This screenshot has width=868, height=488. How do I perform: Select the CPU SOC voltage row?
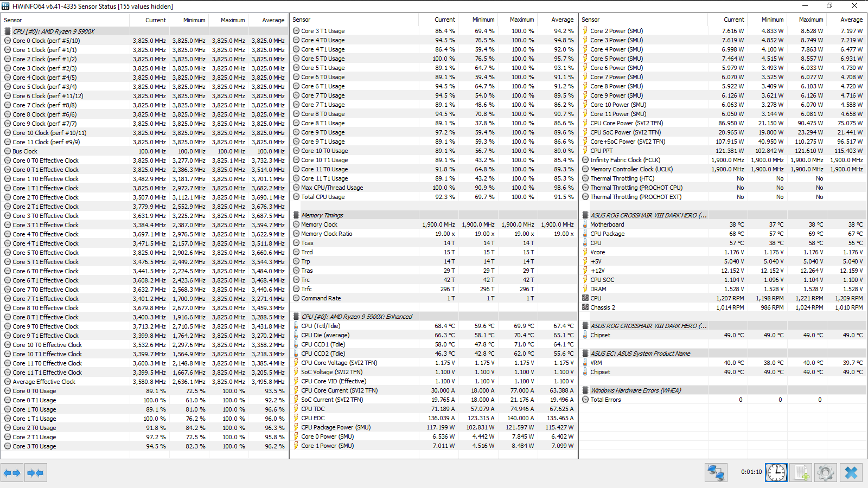point(723,280)
